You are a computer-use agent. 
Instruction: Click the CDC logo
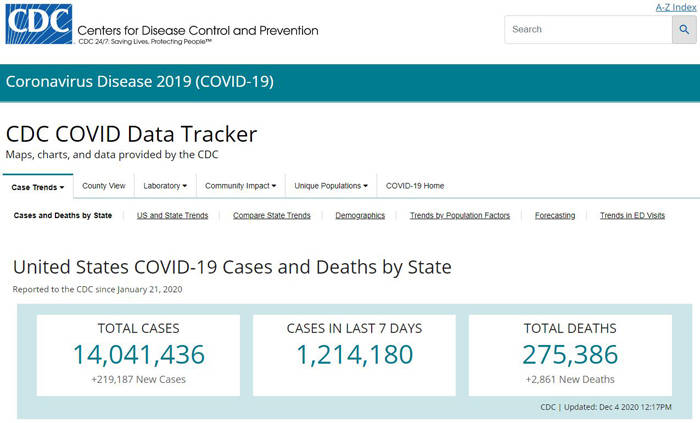click(38, 25)
